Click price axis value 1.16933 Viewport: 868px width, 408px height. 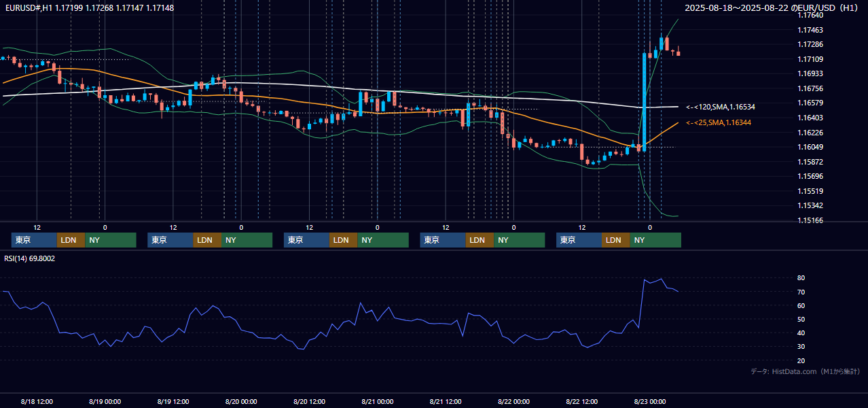point(810,73)
